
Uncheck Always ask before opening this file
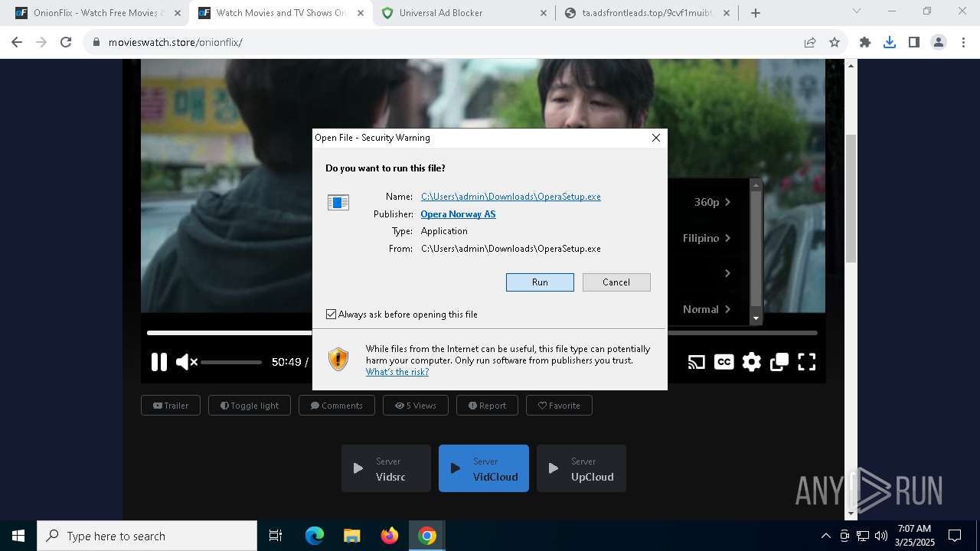point(331,315)
